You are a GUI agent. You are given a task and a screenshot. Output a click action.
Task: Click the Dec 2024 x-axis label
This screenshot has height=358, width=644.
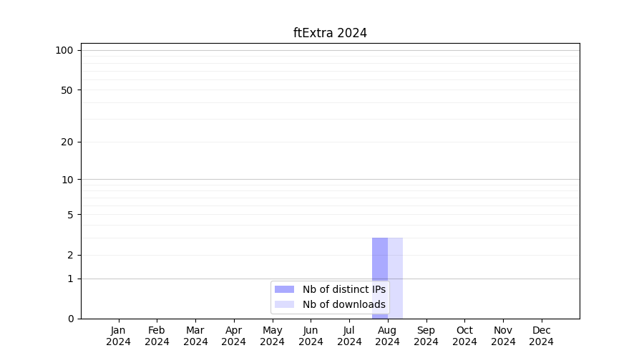coord(541,336)
